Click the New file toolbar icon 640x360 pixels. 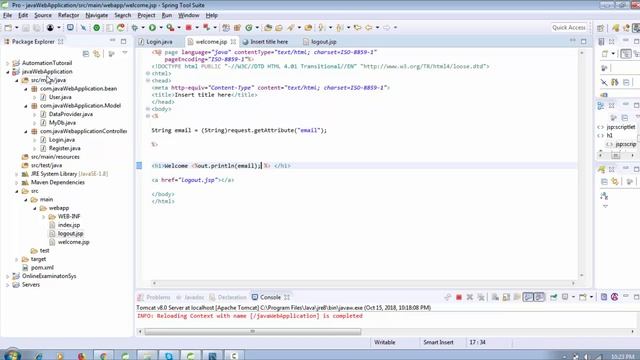tap(8, 28)
